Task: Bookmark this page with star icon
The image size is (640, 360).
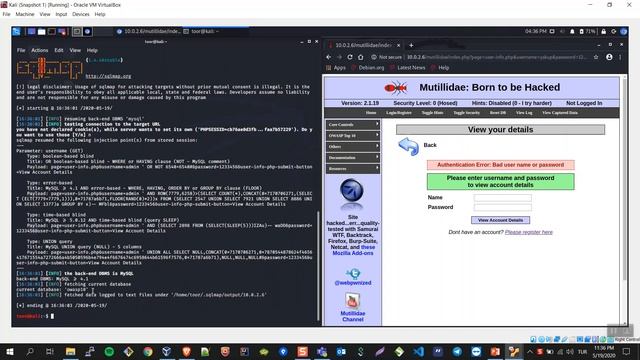Action: click(x=596, y=57)
